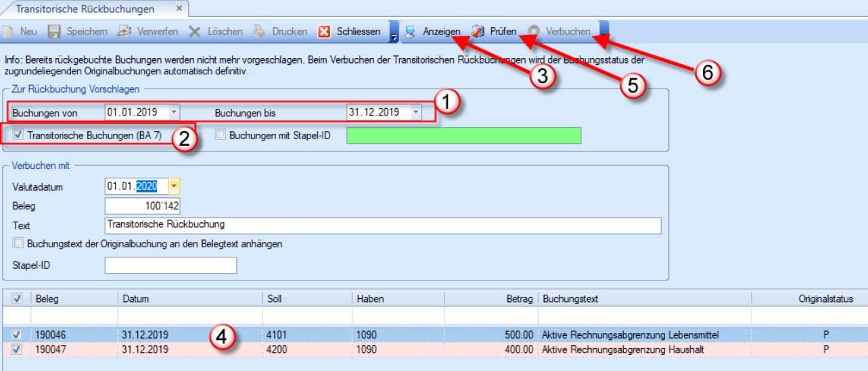Click Betrag value 400.00

click(520, 350)
